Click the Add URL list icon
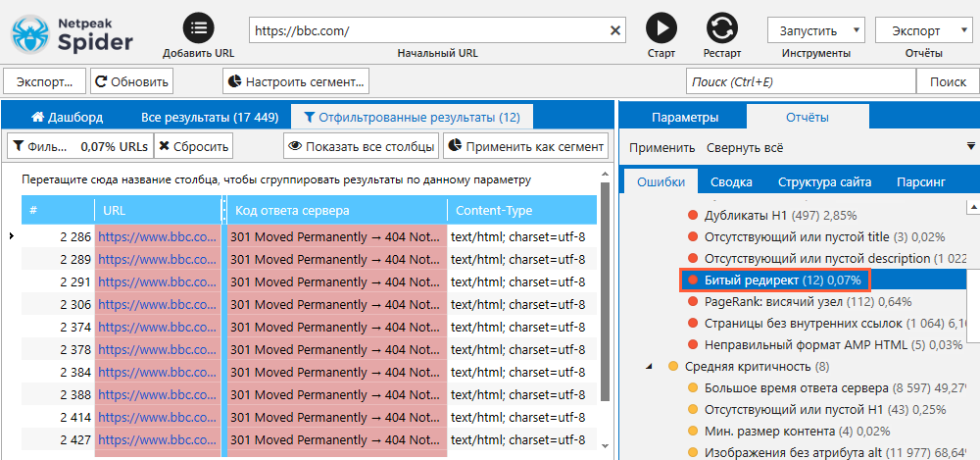The height and width of the screenshot is (460, 980). [198, 28]
